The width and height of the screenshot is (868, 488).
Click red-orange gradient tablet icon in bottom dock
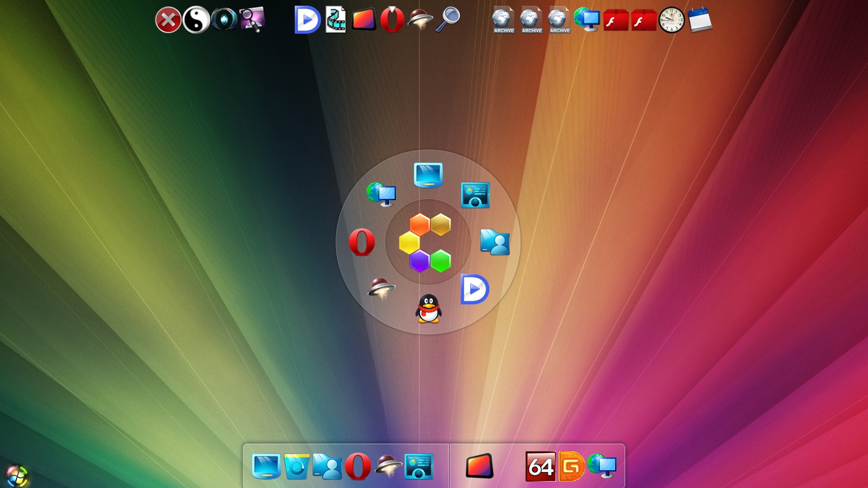click(480, 466)
